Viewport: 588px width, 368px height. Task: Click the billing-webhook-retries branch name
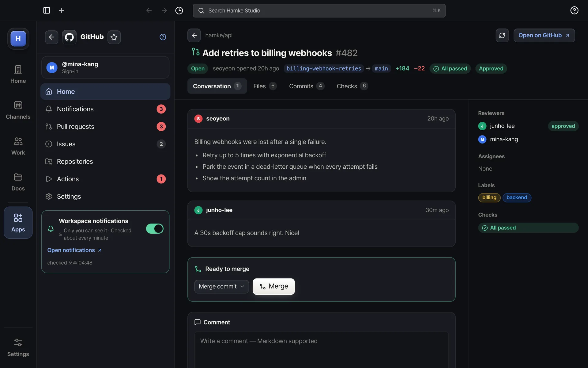click(x=324, y=68)
